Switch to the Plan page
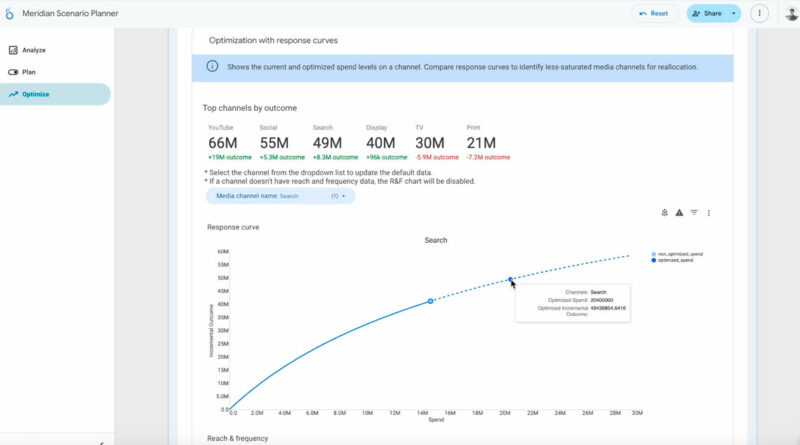800x445 pixels. pos(29,72)
